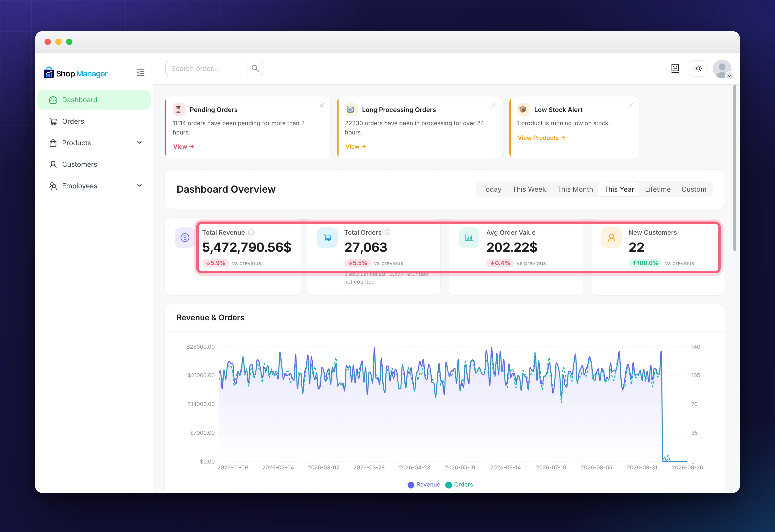Collapse the sidebar menu icon

(140, 73)
